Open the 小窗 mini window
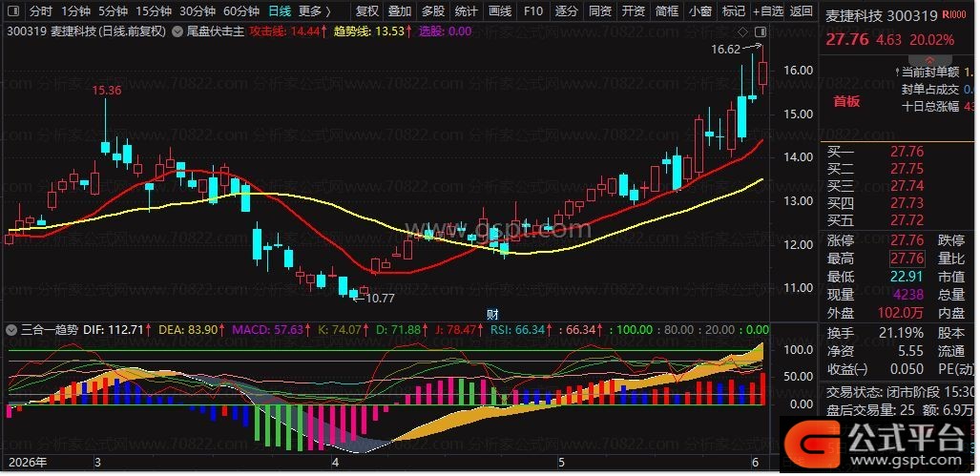 point(700,10)
